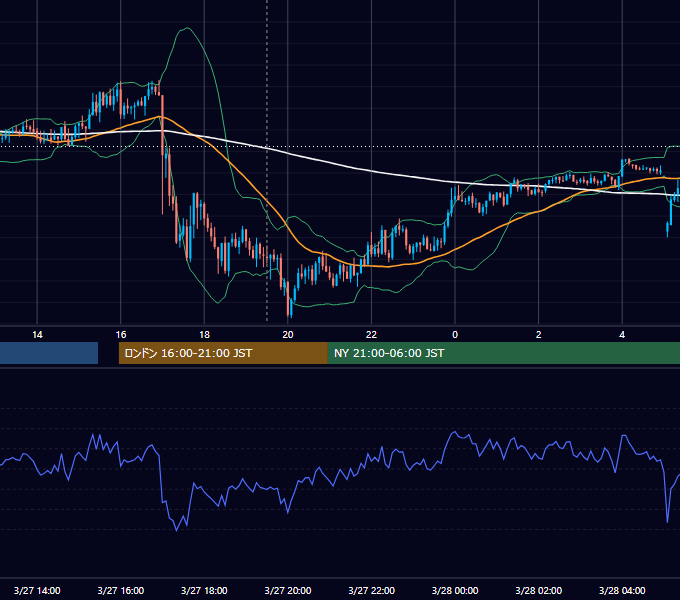Click the 3/27 14:00 date label
The image size is (680, 600).
37,590
